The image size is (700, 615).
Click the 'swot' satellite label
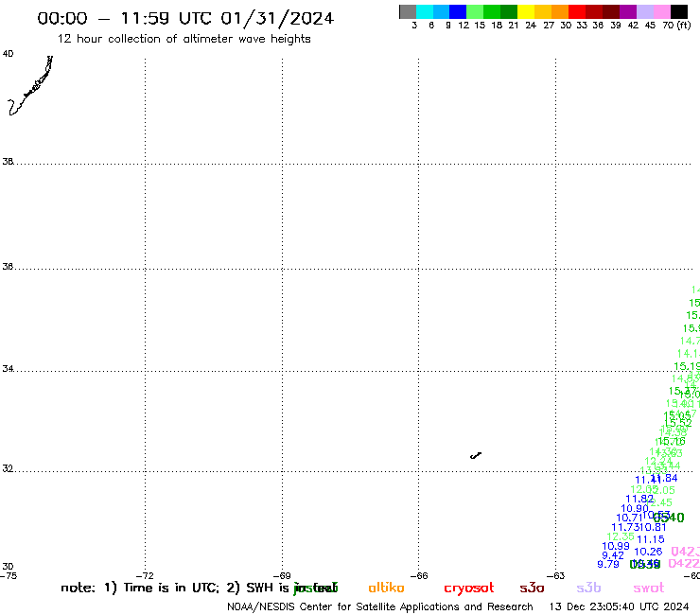point(649,589)
